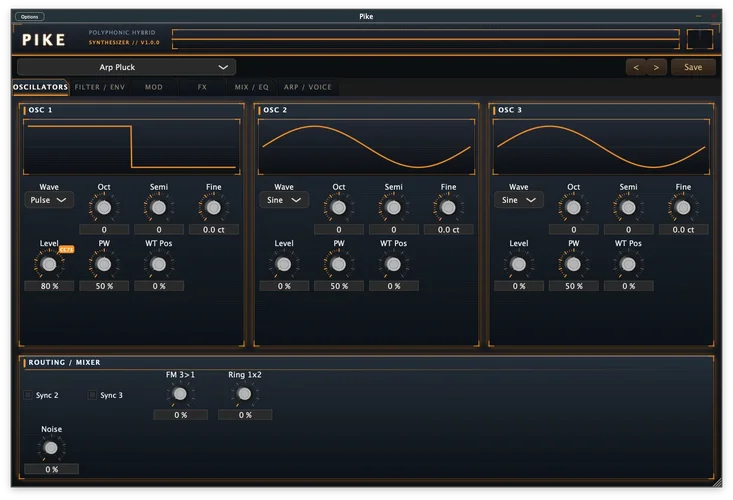The width and height of the screenshot is (733, 500).
Task: Enable the Sync 2 checkbox
Action: [x=28, y=395]
